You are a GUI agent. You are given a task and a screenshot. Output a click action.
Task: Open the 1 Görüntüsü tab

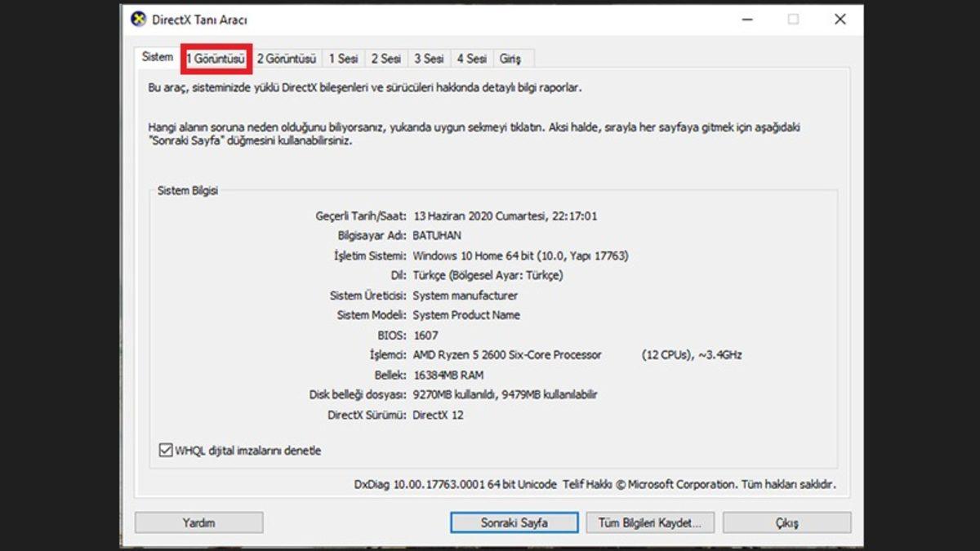(216, 59)
